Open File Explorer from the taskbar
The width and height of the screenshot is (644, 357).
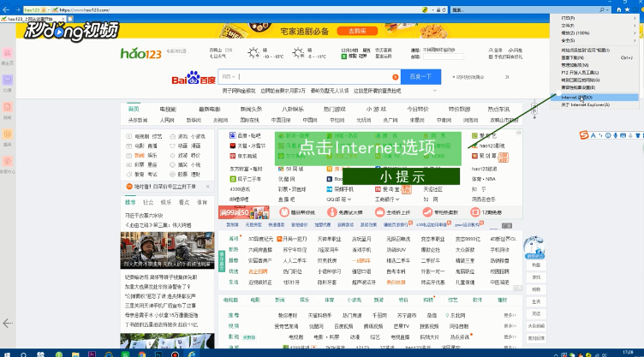pos(75,354)
